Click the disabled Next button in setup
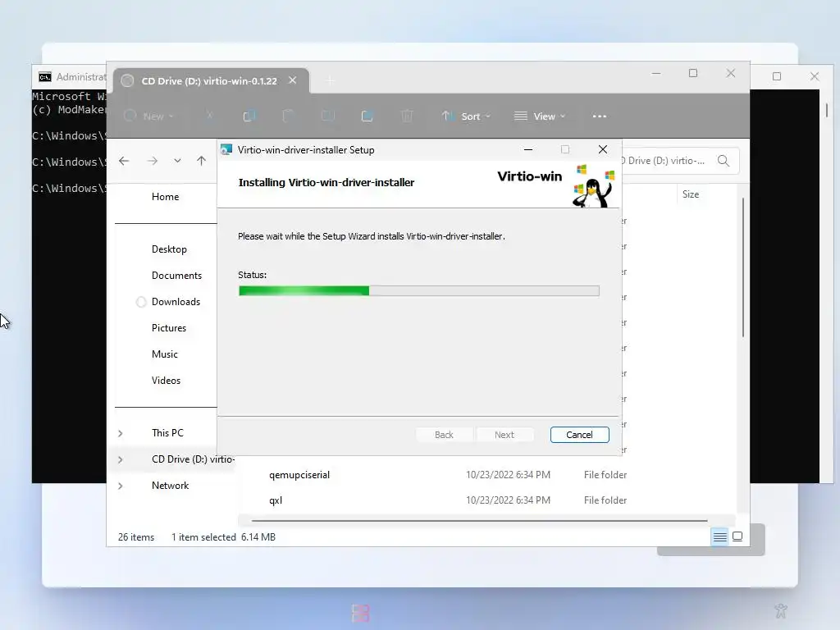Image resolution: width=840 pixels, height=630 pixels. (x=504, y=435)
